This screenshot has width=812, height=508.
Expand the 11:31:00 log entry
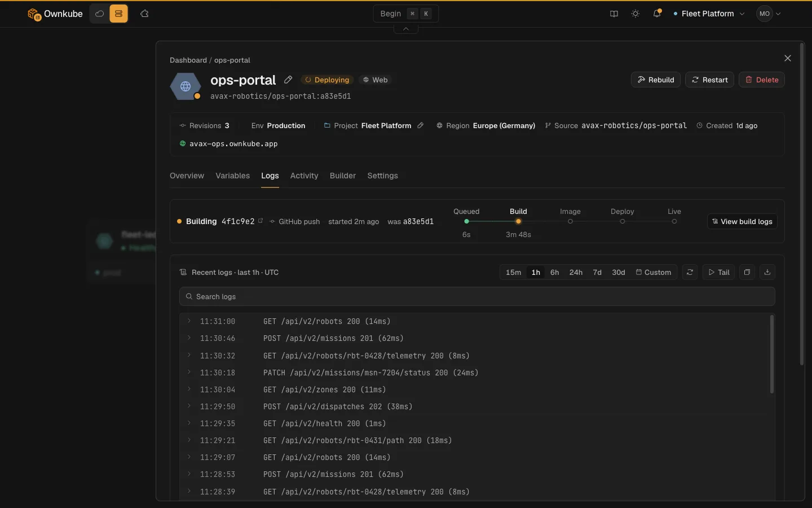point(189,321)
